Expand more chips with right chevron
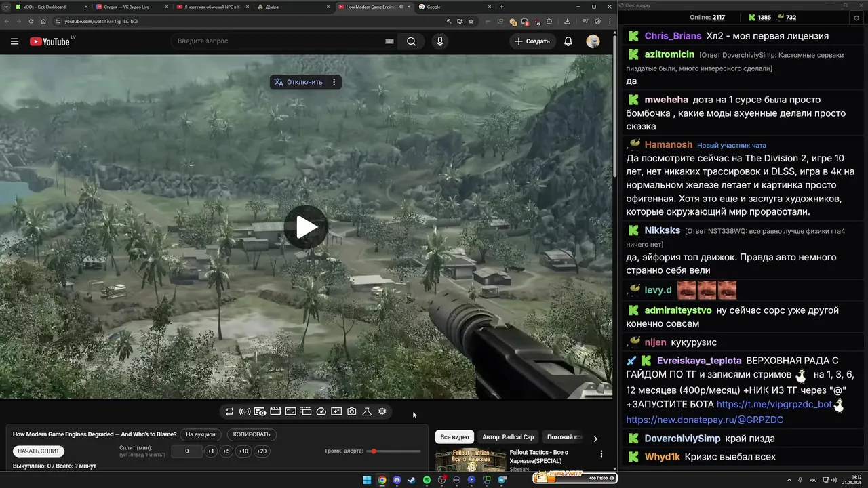868x488 pixels. pyautogui.click(x=595, y=438)
